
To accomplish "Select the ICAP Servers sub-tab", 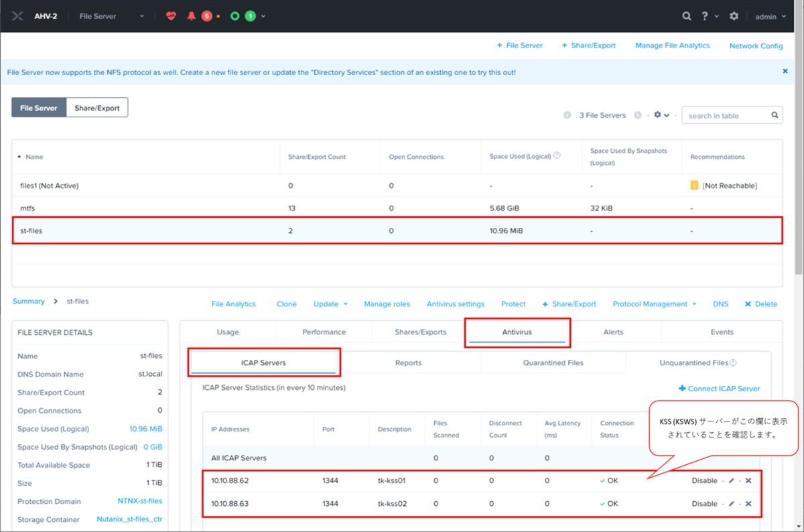I will 263,362.
